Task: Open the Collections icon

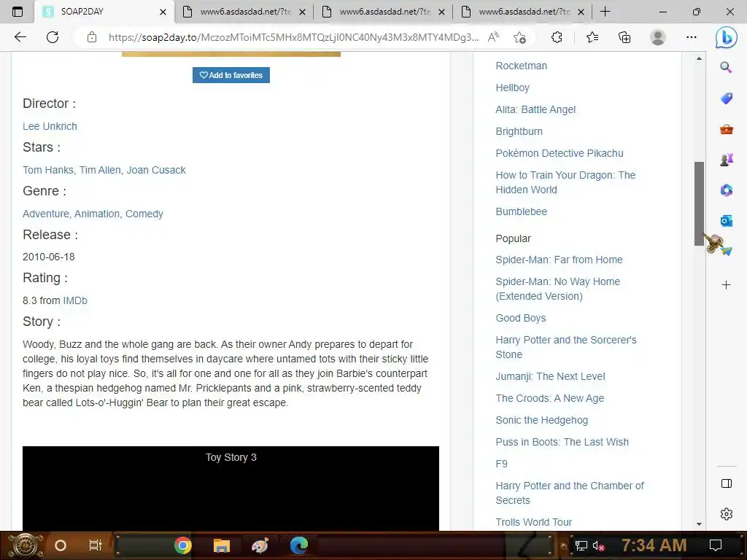Action: point(624,37)
